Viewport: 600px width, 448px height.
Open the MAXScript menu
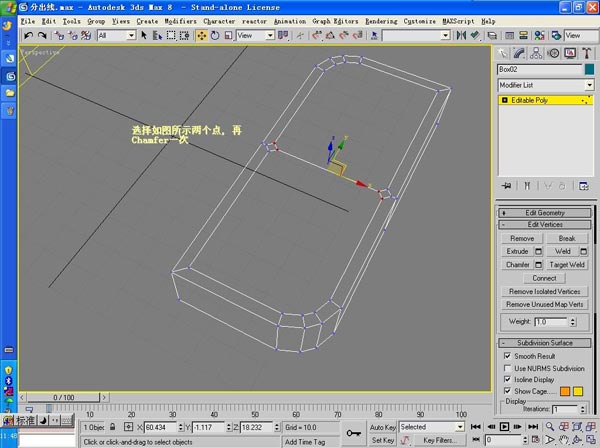(458, 21)
